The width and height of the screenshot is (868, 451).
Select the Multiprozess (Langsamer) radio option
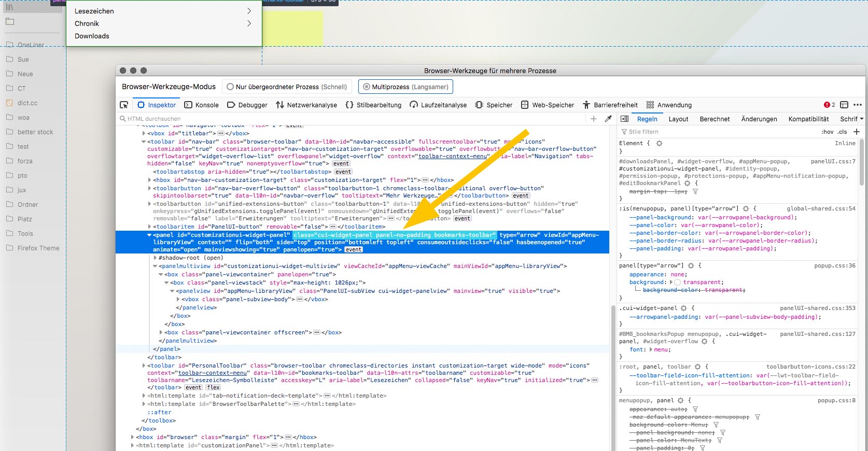coord(367,87)
